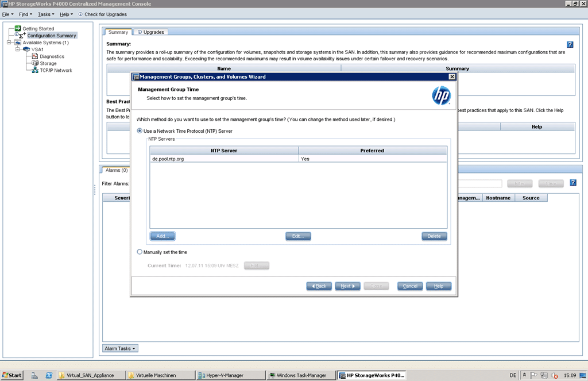This screenshot has height=381, width=588.
Task: Click the Filter Alarms input field
Action: click(x=479, y=183)
